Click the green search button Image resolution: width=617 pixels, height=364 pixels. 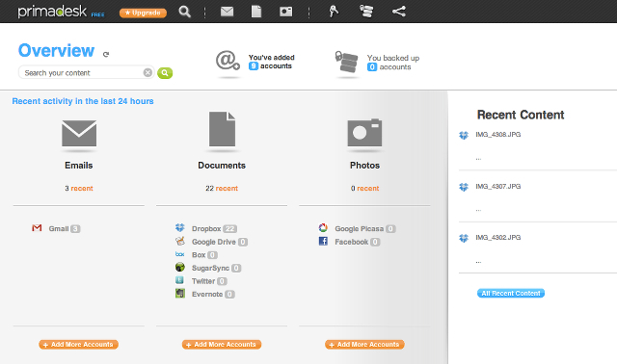pyautogui.click(x=165, y=73)
